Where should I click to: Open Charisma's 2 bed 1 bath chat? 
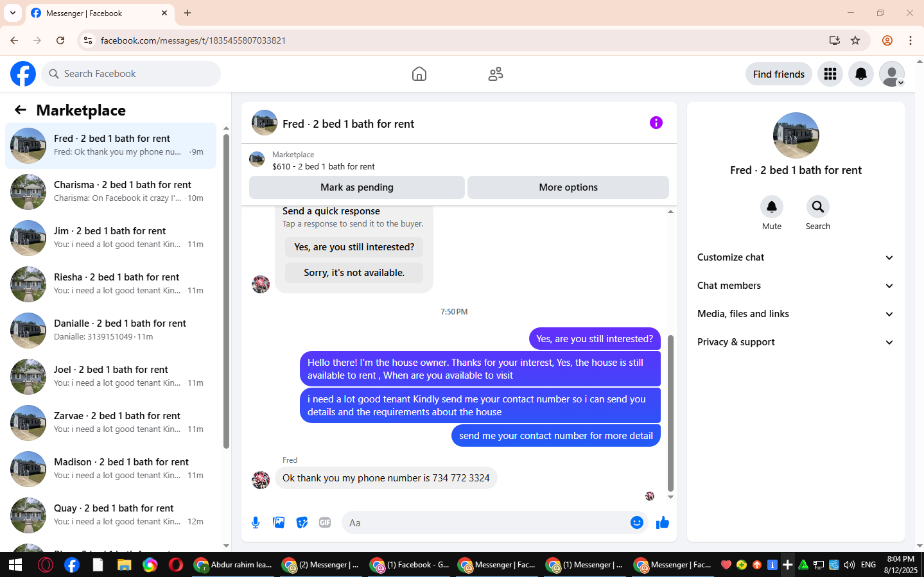click(x=110, y=192)
